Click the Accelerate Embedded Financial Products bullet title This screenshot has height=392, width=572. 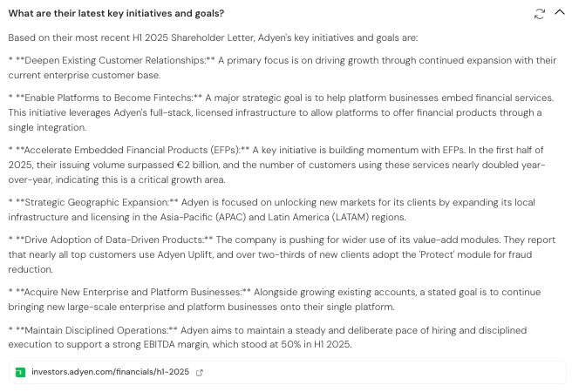pyautogui.click(x=132, y=150)
